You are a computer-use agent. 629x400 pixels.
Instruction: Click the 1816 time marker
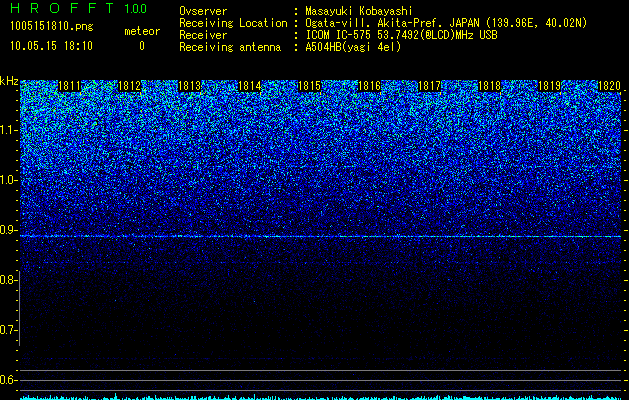click(x=369, y=86)
